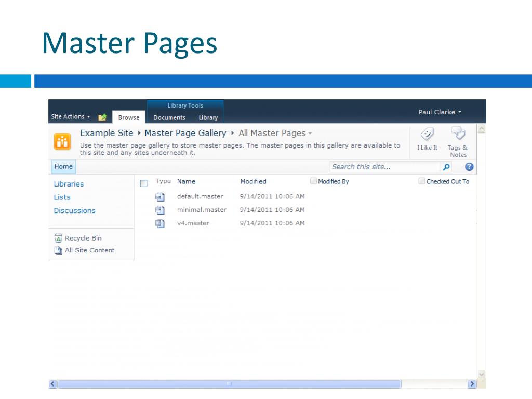532x399 pixels.
Task: Select the Home navigation tab
Action: click(63, 167)
